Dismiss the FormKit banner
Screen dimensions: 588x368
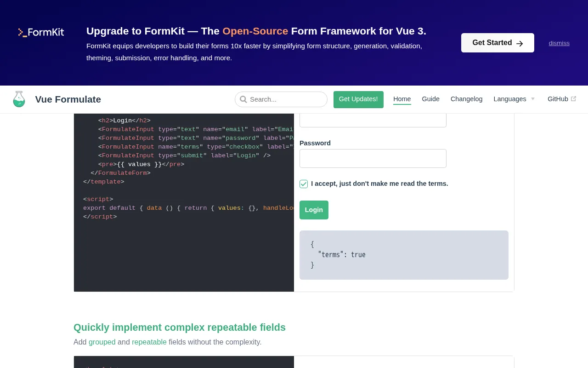[x=559, y=43]
